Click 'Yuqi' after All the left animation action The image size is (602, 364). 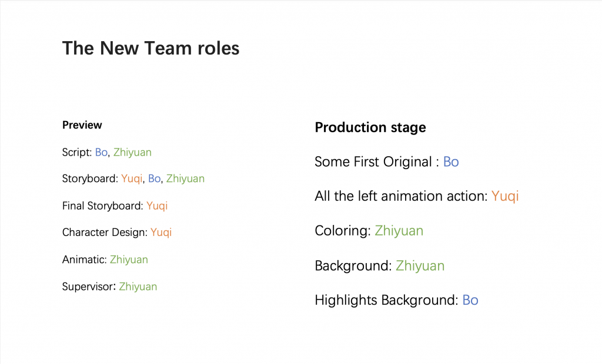(x=505, y=196)
